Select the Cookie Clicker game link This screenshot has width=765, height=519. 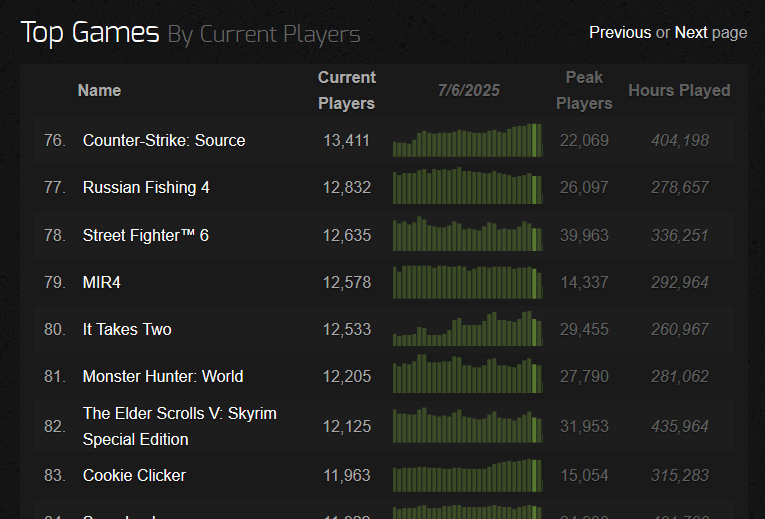pyautogui.click(x=134, y=475)
